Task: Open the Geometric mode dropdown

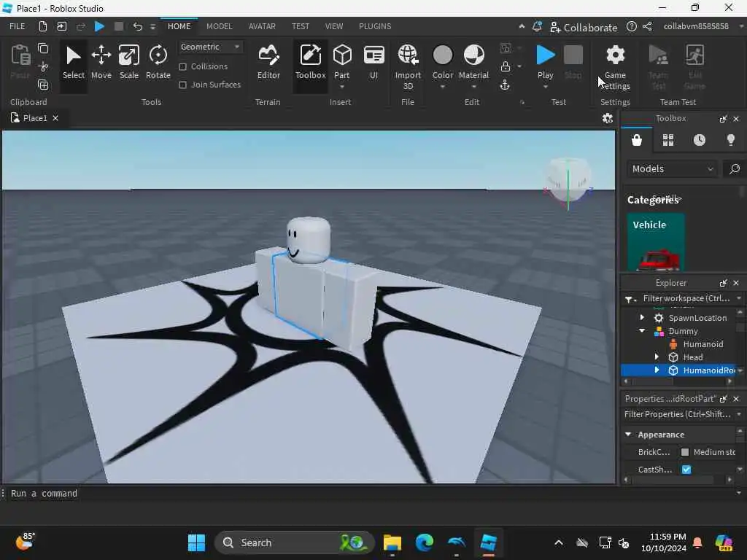Action: [210, 47]
